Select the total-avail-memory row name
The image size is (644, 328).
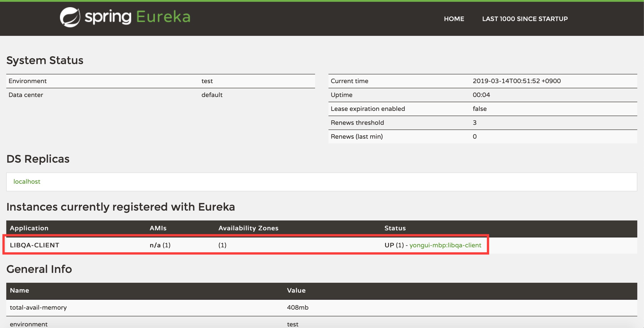click(x=38, y=307)
